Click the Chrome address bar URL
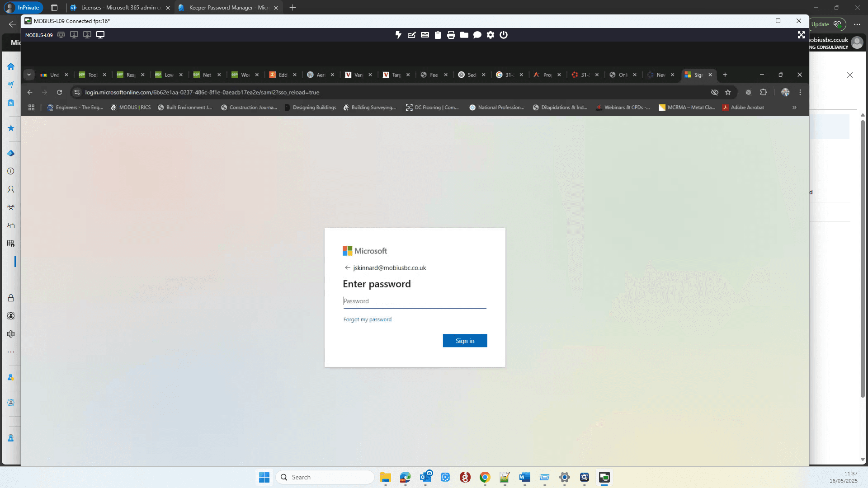 click(x=202, y=92)
